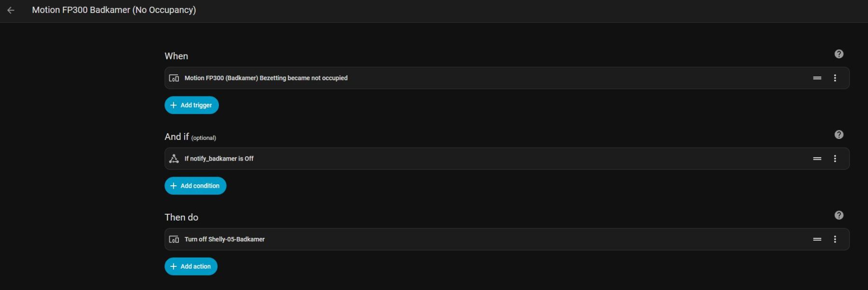This screenshot has width=868, height=290.
Task: Go back using the arrow icon
Action: pyautogui.click(x=11, y=10)
